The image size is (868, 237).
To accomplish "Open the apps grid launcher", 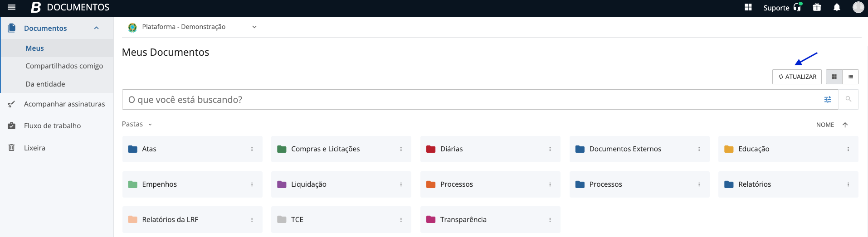I will coord(748,7).
